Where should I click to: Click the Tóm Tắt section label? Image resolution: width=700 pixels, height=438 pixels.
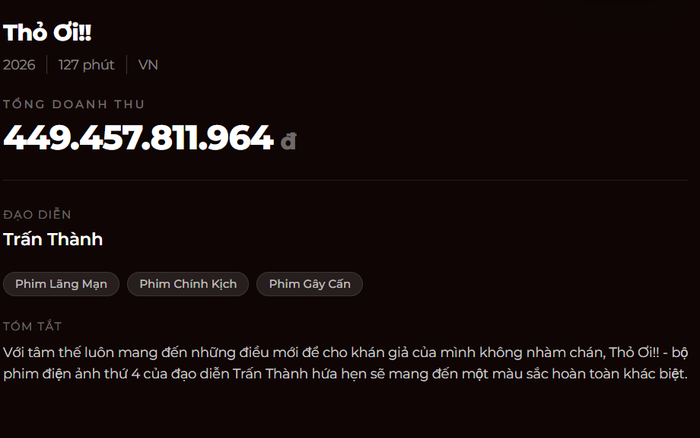point(32,326)
